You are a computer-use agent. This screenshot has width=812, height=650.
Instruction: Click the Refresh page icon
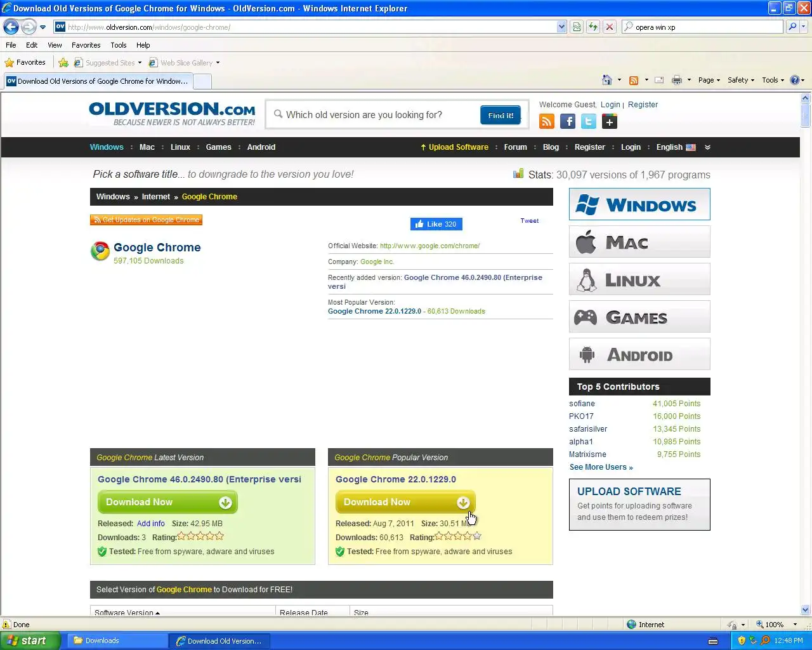pos(593,27)
